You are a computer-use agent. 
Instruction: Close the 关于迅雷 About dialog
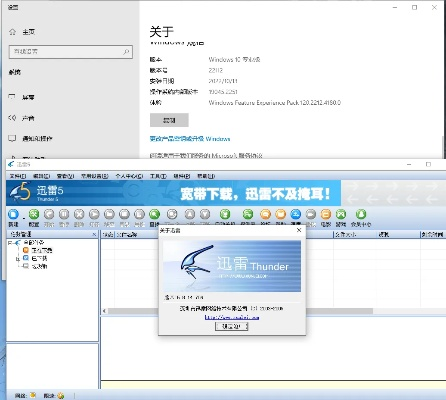click(299, 230)
